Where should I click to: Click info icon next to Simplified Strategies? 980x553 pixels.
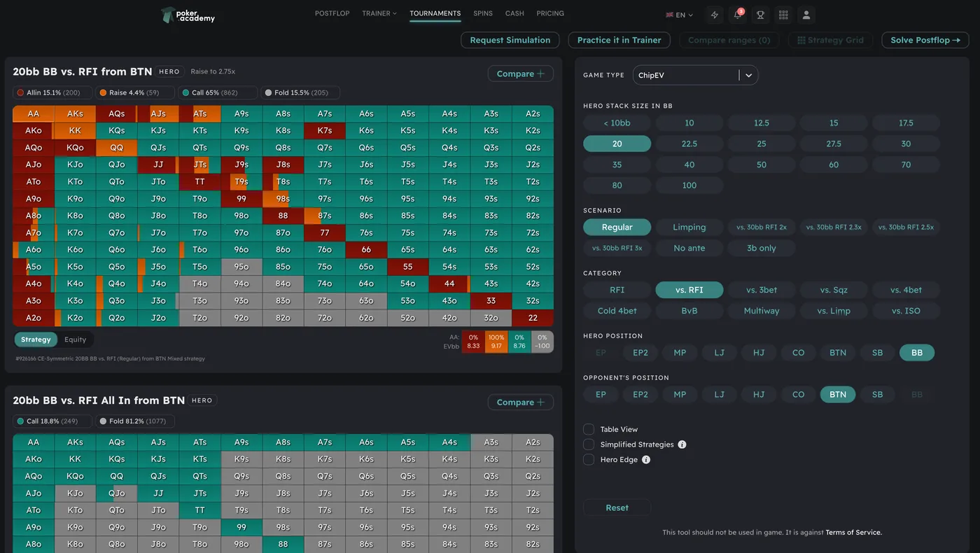coord(682,444)
